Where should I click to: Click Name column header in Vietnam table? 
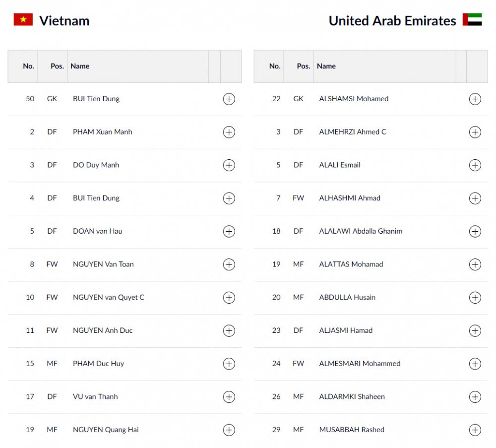[x=80, y=66]
